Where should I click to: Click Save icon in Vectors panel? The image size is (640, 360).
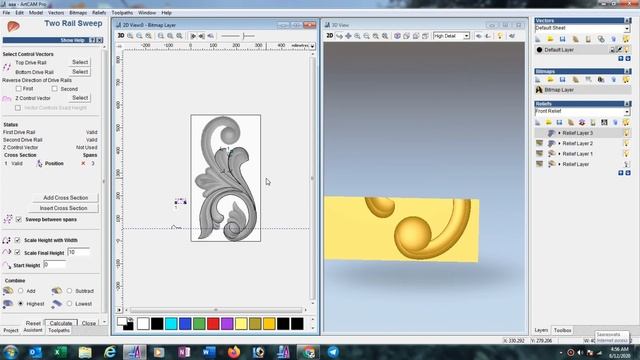click(x=562, y=39)
